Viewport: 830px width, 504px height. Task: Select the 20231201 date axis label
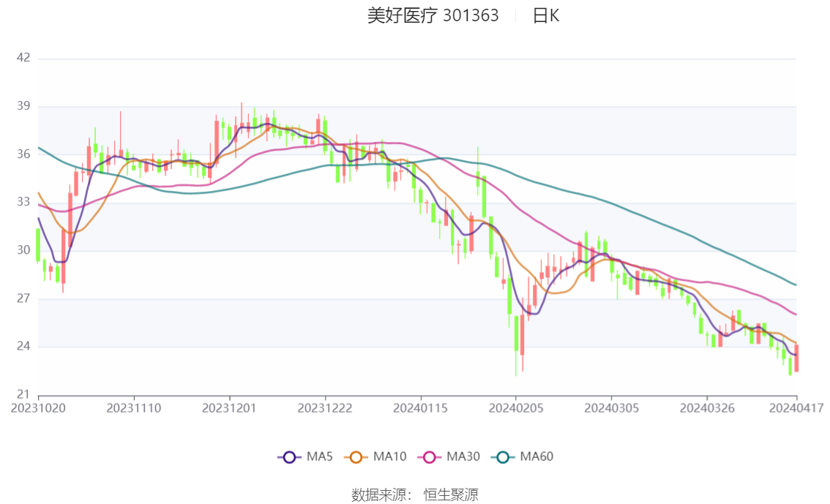click(x=229, y=408)
